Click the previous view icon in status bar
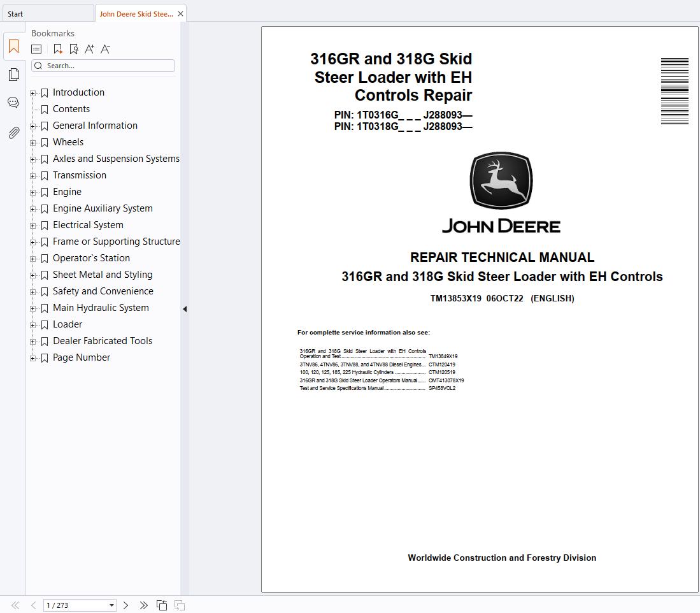Viewport: 700px width, 613px height. point(162,605)
